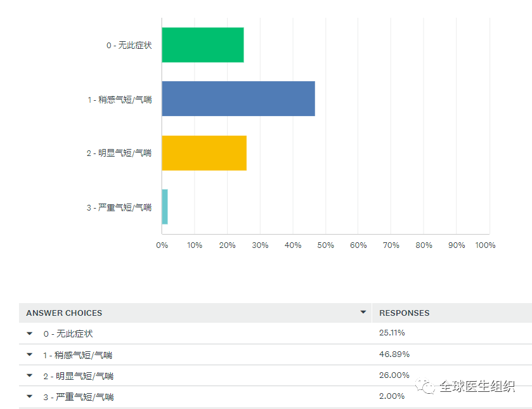532x409 pixels.
Task: Select the 46.89% response value
Action: pos(394,354)
